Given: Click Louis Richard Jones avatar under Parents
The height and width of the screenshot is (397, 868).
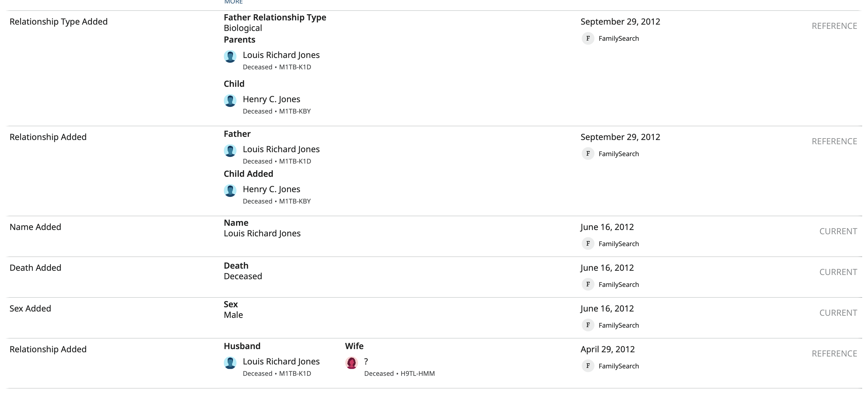Looking at the screenshot, I should (x=230, y=57).
